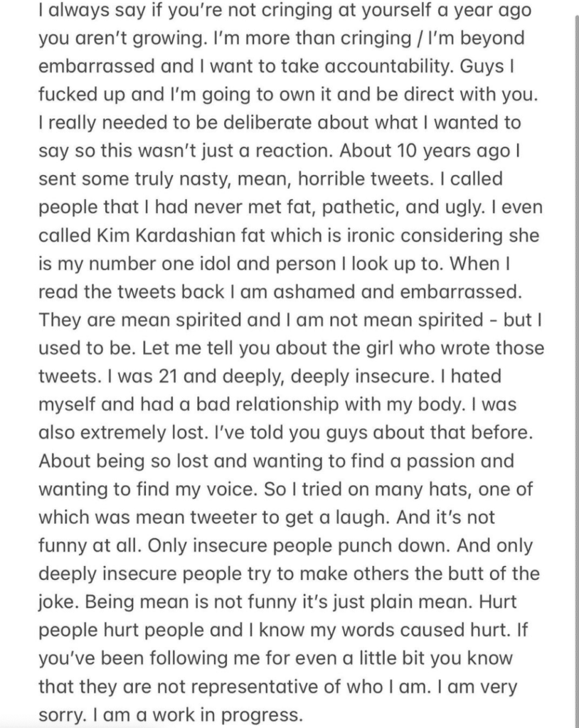The height and width of the screenshot is (728, 579).
Task: Click the words "fat, pathetic, and ugly"
Action: (x=394, y=207)
